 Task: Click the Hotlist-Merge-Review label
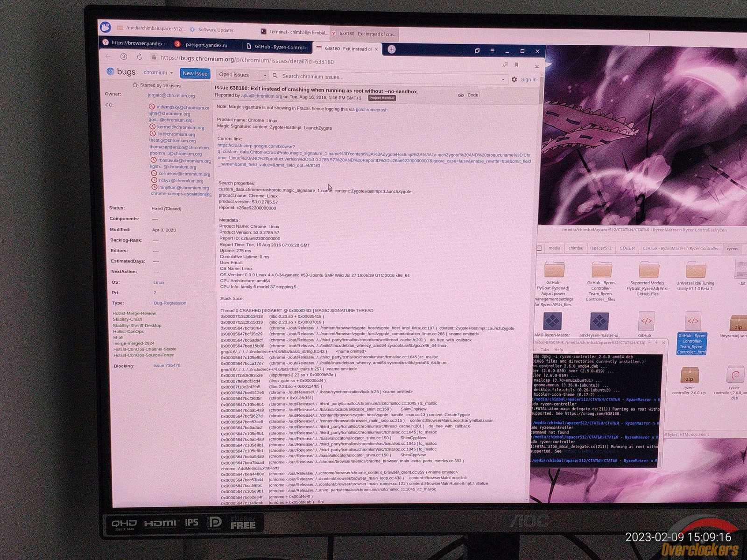pyautogui.click(x=134, y=314)
